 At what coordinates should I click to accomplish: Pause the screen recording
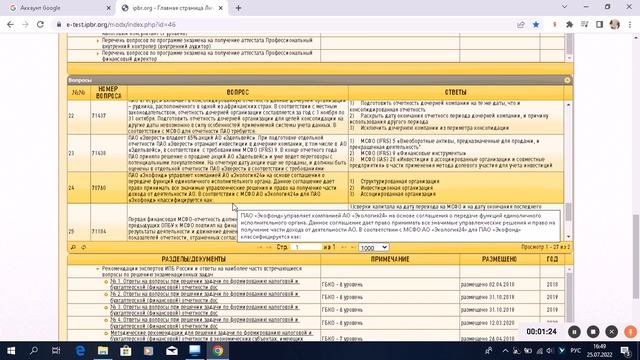[574, 332]
